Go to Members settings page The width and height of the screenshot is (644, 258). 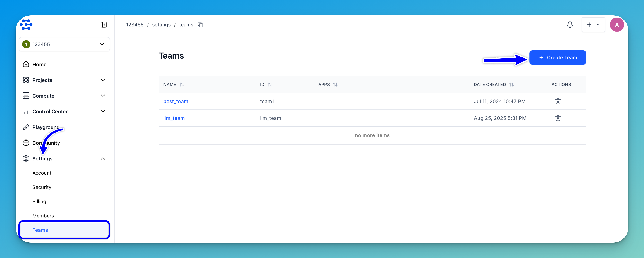click(43, 216)
